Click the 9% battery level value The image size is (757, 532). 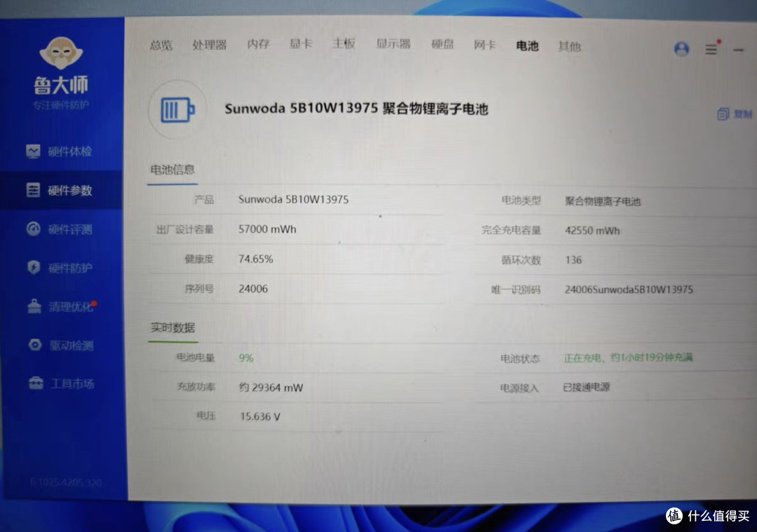click(246, 357)
